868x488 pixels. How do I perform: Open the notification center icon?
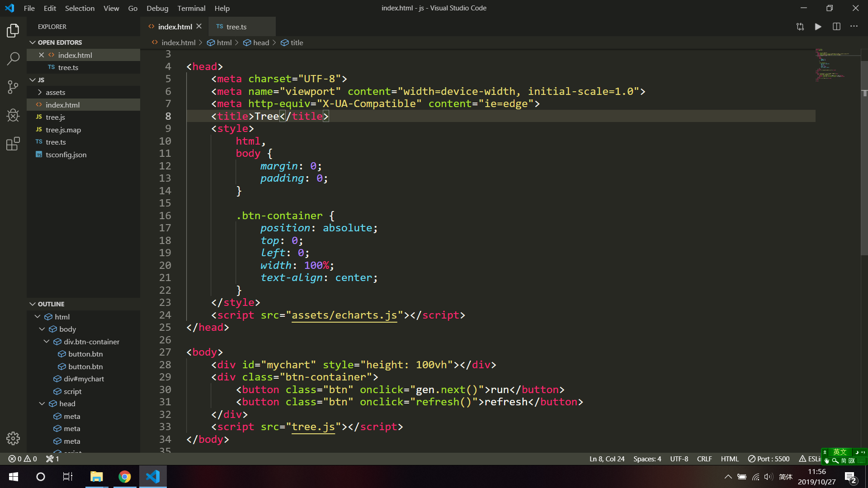(851, 477)
